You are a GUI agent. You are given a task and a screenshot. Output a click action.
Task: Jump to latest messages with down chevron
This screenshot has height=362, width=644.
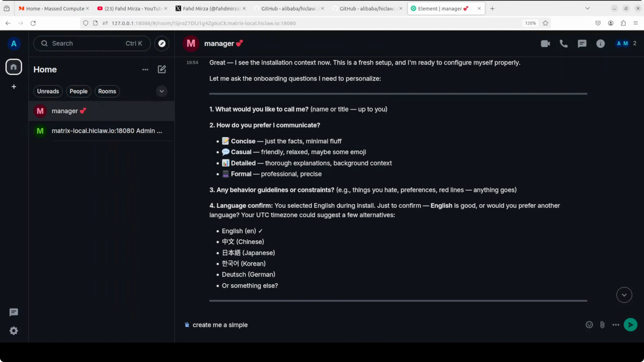point(624,295)
